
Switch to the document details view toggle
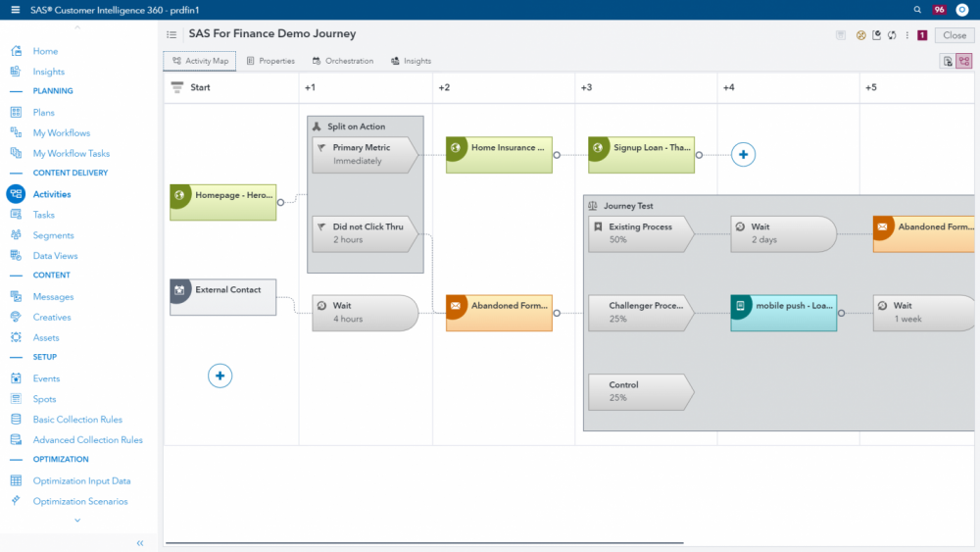pyautogui.click(x=948, y=61)
